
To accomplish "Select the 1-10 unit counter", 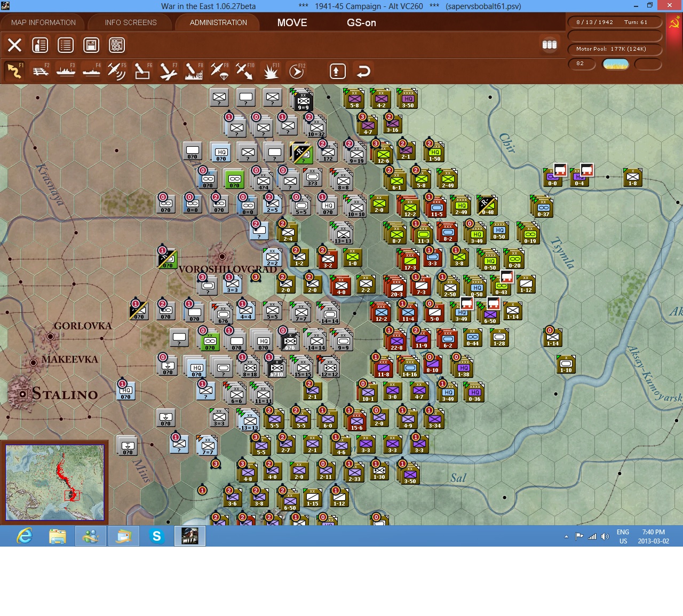I will pyautogui.click(x=566, y=365).
